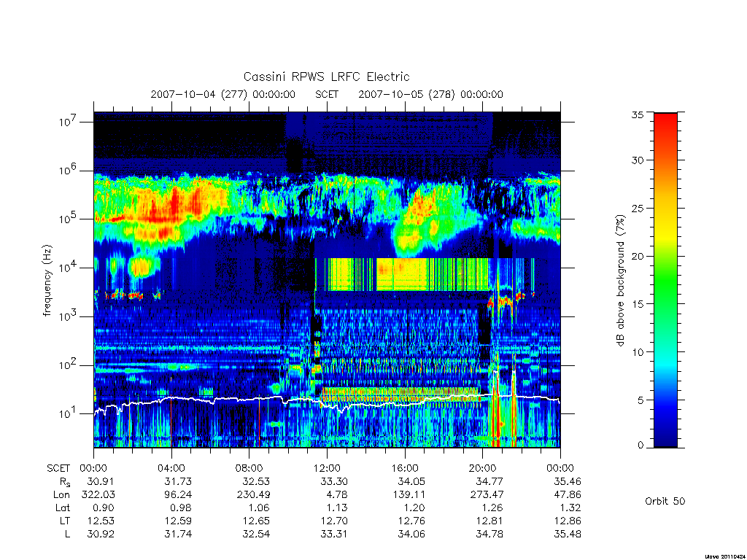This screenshot has height=560, width=747.
Task: Select the start date '2007-10-04 (277) 00:00:00'
Action: [223, 94]
